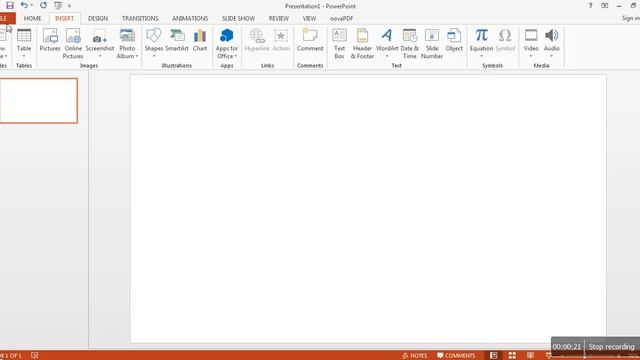Viewport: 640px width, 360px height.
Task: Click the Action button
Action: tap(281, 40)
